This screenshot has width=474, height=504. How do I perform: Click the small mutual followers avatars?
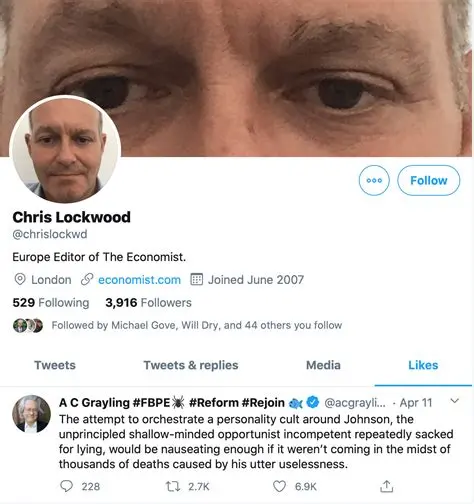[28, 326]
